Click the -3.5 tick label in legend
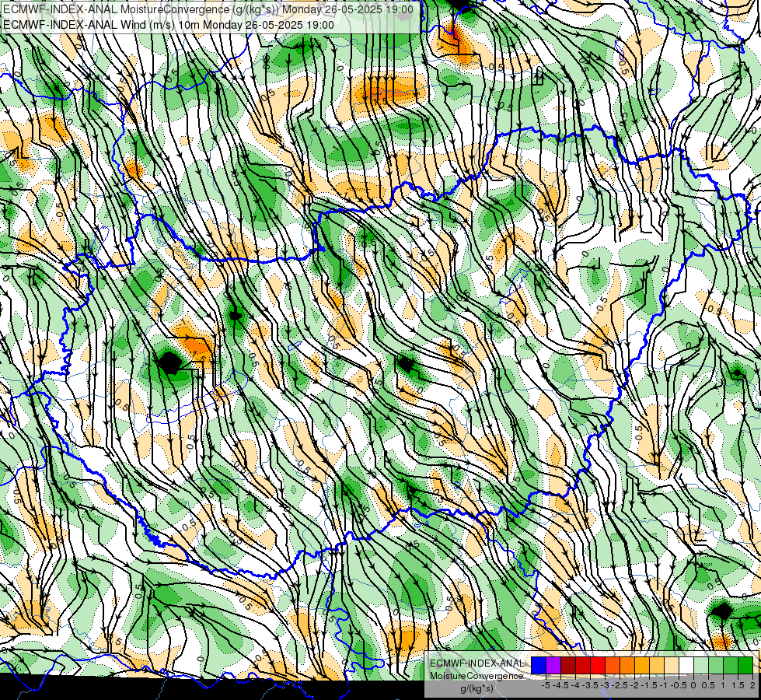Screen dimensions: 761x700 (590, 685)
